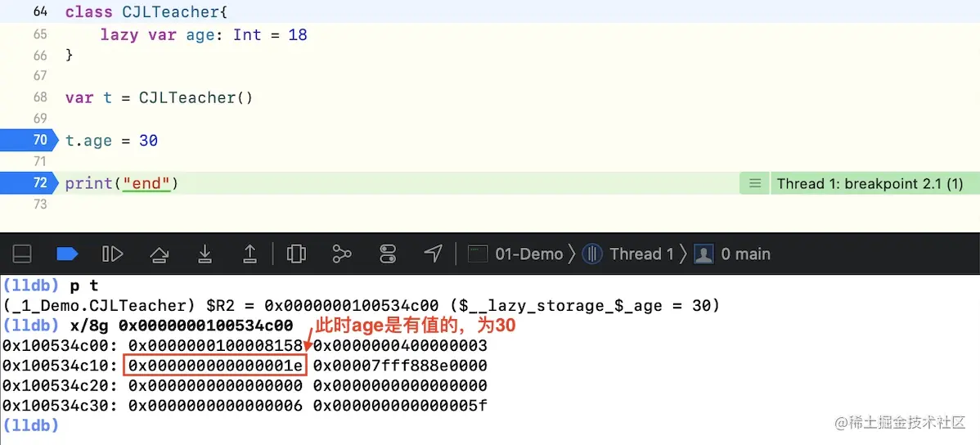Click memory value 0x000000000000005f
This screenshot has height=445, width=980.
click(400, 407)
